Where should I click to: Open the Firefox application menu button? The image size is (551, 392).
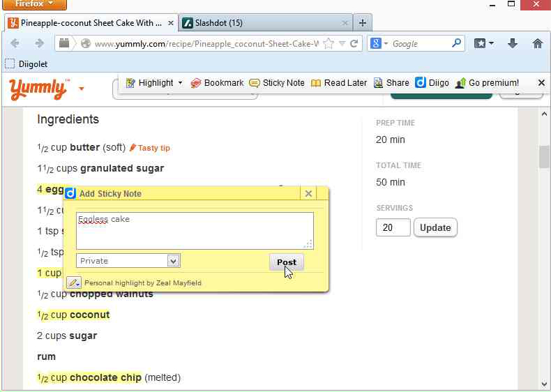pyautogui.click(x=34, y=4)
